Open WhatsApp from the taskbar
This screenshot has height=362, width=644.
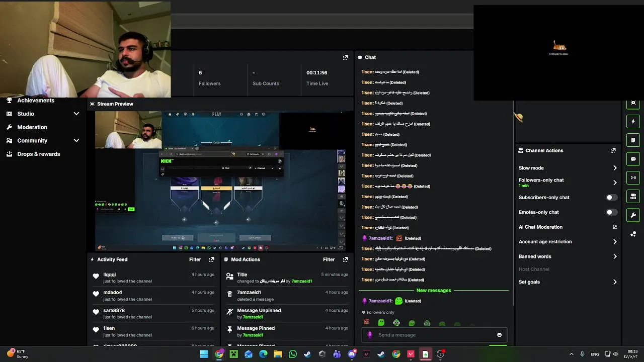(x=293, y=354)
